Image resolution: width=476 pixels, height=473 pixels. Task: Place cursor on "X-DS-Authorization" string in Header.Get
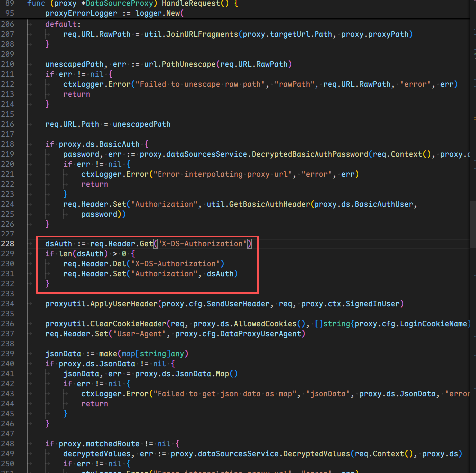[202, 244]
